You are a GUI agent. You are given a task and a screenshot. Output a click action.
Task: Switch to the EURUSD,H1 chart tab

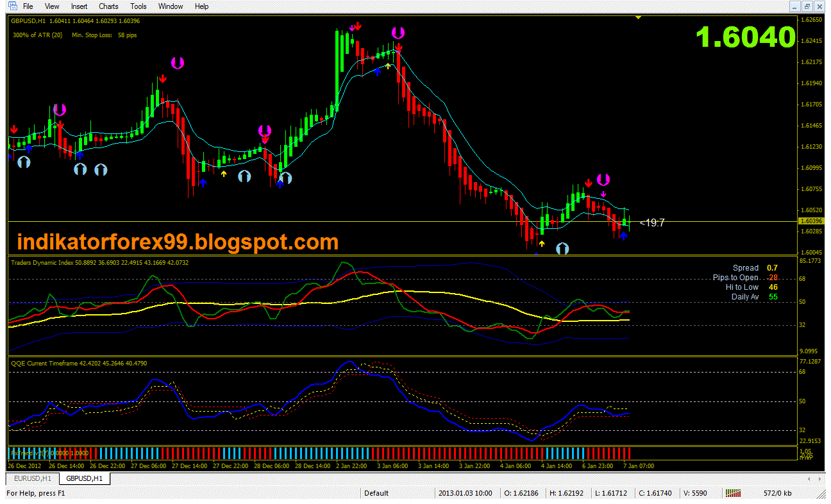point(31,478)
